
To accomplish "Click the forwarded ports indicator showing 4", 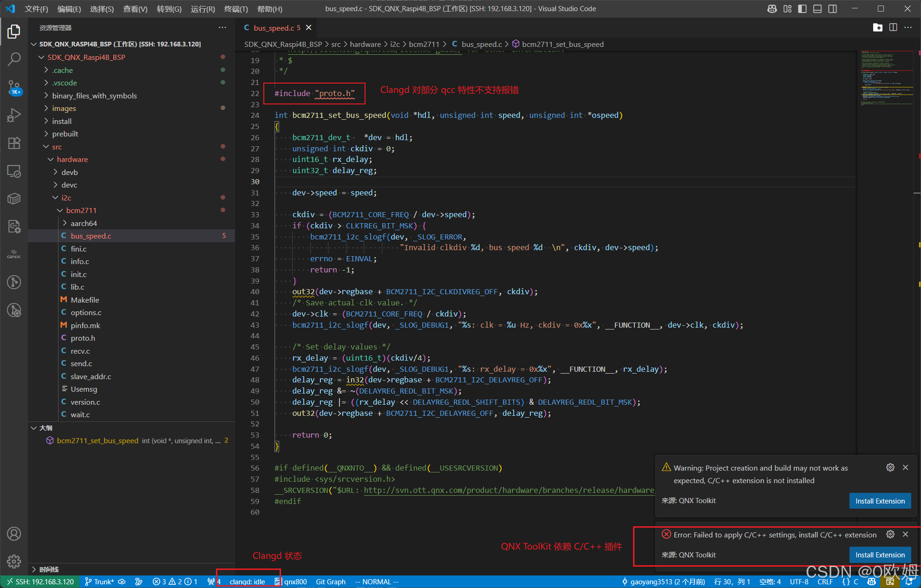I will [x=214, y=582].
